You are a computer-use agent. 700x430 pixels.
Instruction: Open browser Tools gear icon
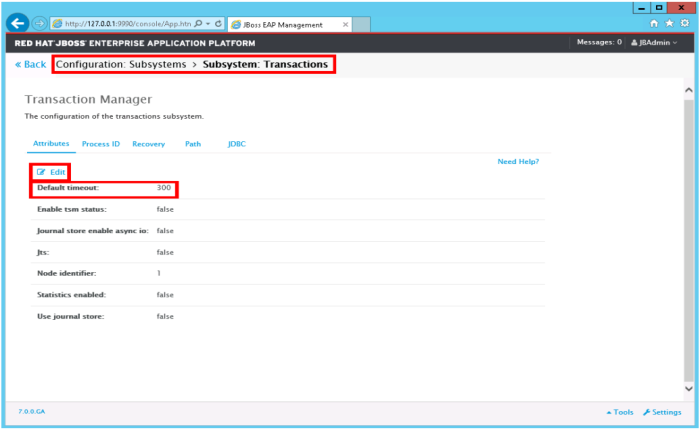[x=685, y=23]
